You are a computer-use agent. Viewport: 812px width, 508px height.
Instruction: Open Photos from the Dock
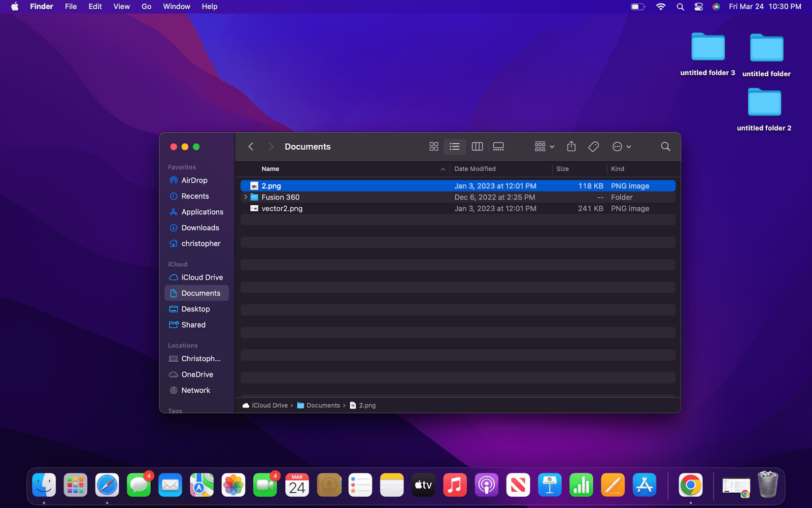click(233, 486)
